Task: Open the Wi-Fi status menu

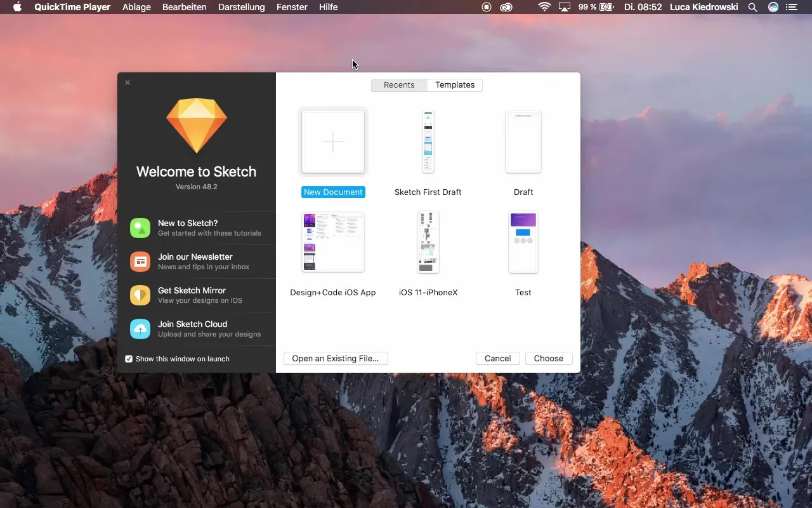Action: [544, 7]
